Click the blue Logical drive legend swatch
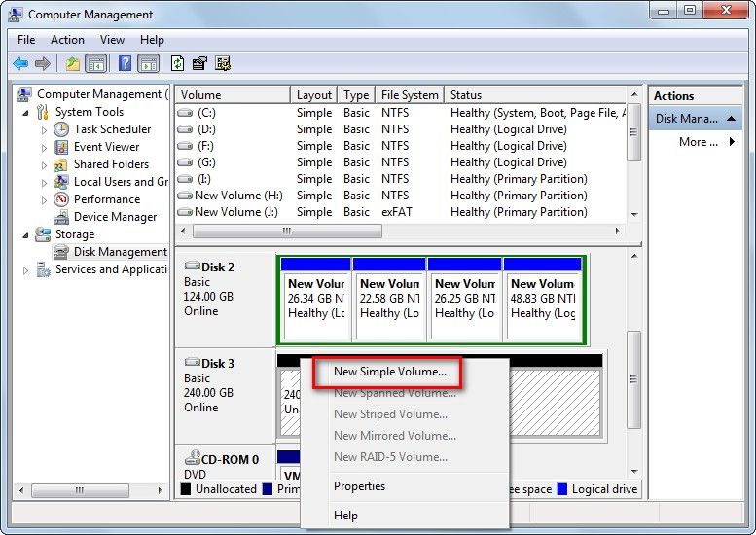Image resolution: width=756 pixels, height=535 pixels. pyautogui.click(x=561, y=489)
